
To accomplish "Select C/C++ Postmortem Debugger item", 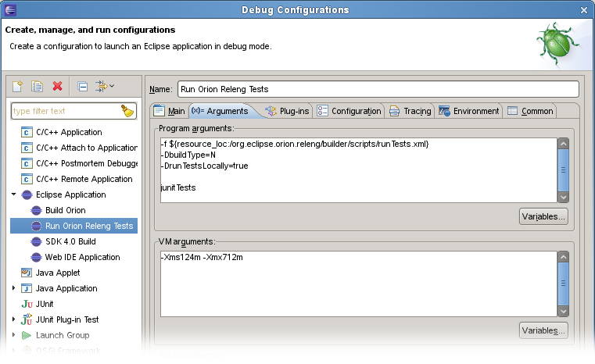I will pyautogui.click(x=79, y=163).
